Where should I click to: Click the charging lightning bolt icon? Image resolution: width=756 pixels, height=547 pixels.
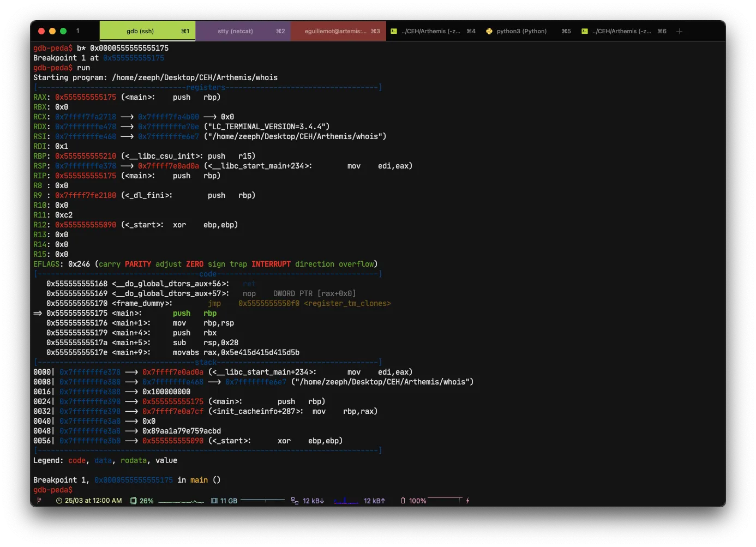[467, 501]
